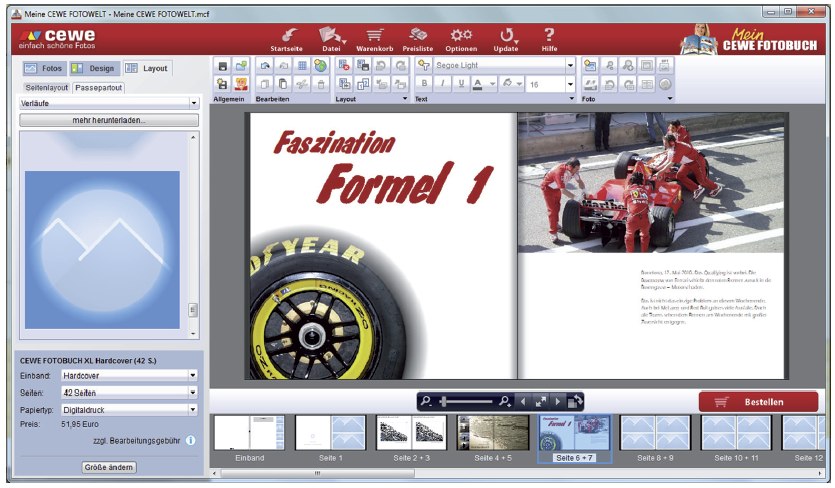Viewport: 835px width, 488px height.
Task: Open the Hilfe question mark
Action: (549, 36)
